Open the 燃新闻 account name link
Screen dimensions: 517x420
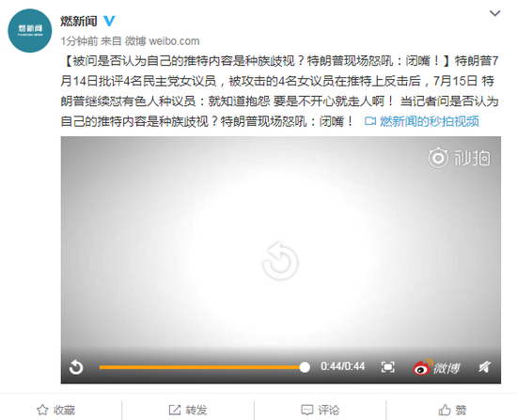pos(78,22)
